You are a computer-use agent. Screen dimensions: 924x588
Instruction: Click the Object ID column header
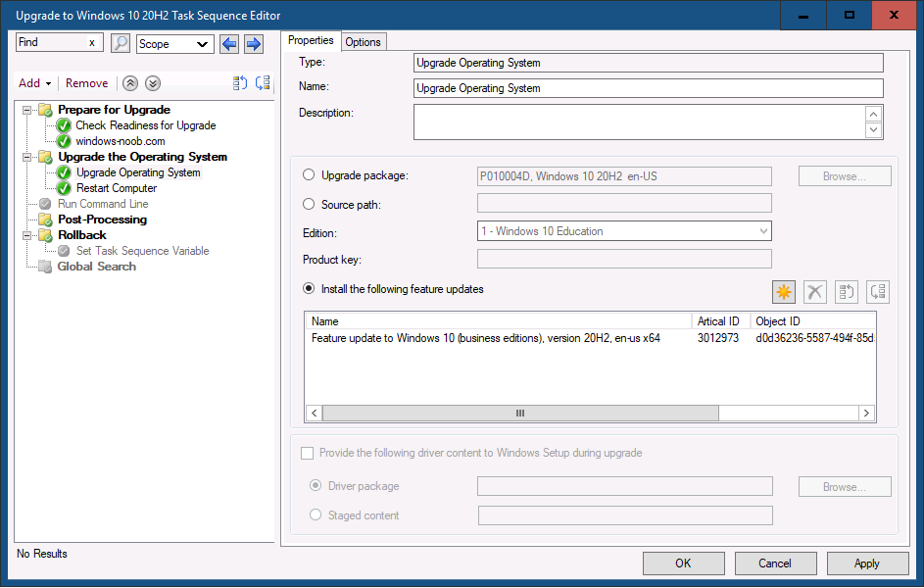812,321
